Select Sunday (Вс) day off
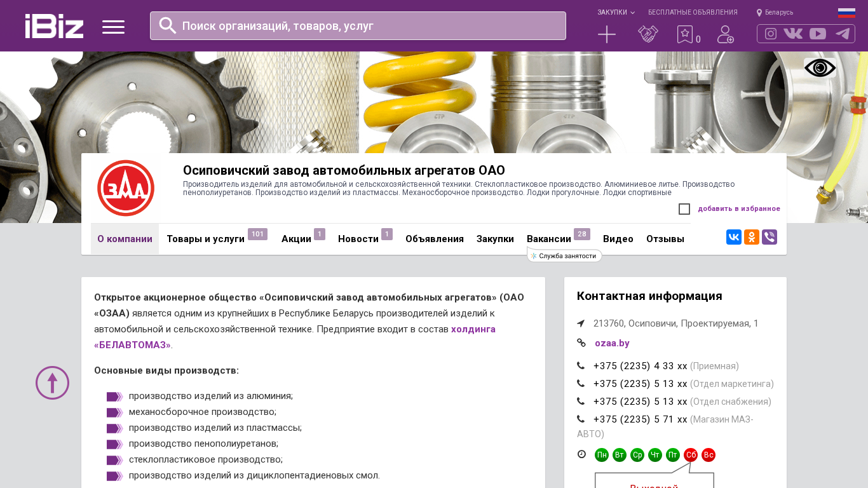 [x=709, y=455]
